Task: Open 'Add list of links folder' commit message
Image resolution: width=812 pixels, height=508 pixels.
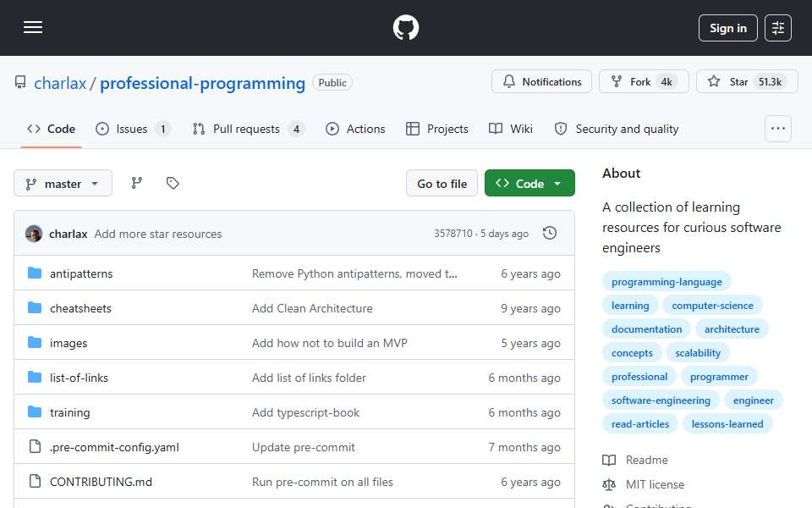Action: (310, 378)
